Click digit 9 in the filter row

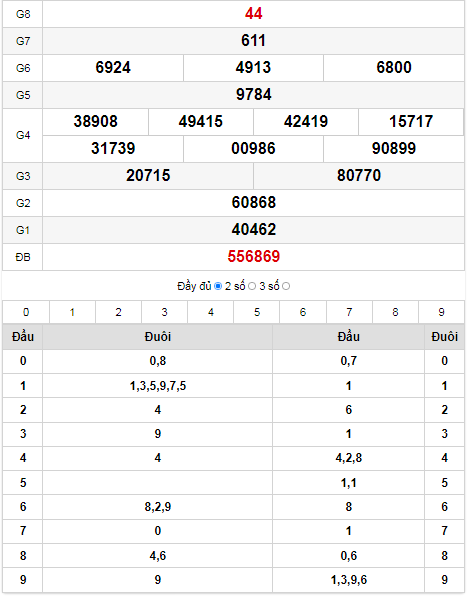coord(442,313)
